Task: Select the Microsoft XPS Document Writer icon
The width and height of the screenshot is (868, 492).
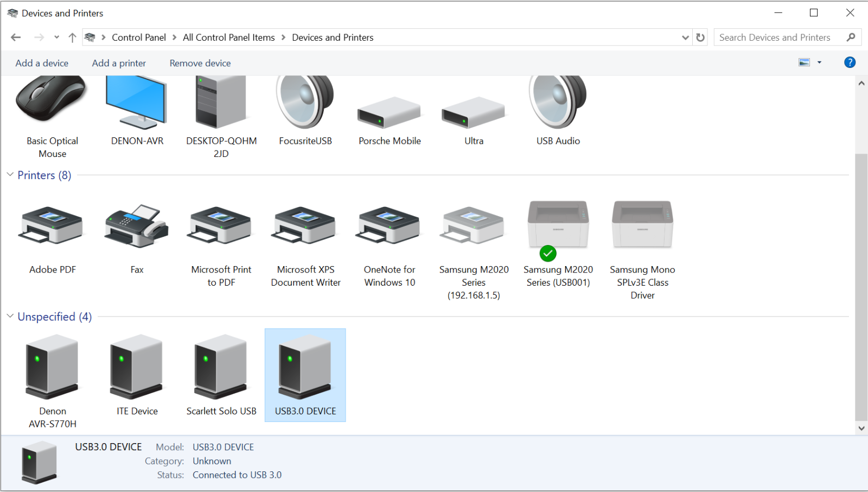Action: (x=305, y=225)
